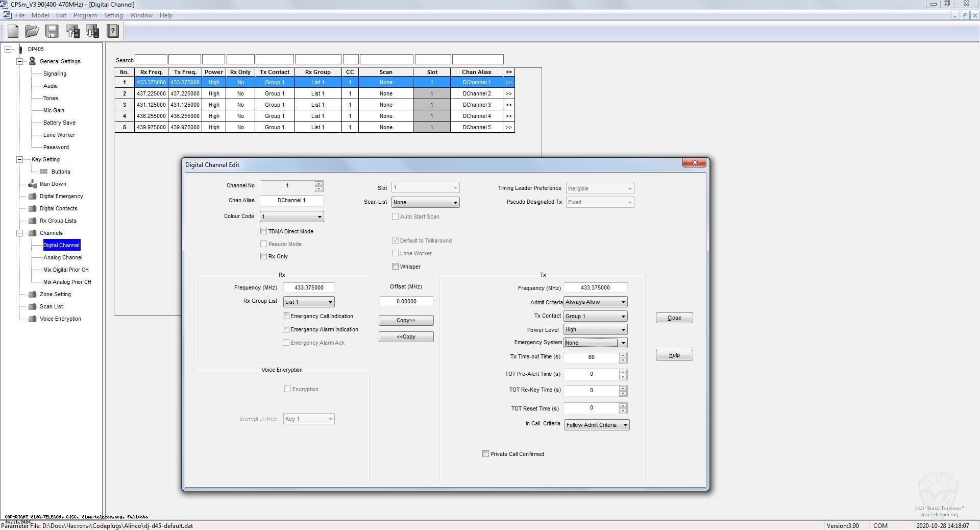Enable the TDMA Direct Mode checkbox

click(x=264, y=231)
